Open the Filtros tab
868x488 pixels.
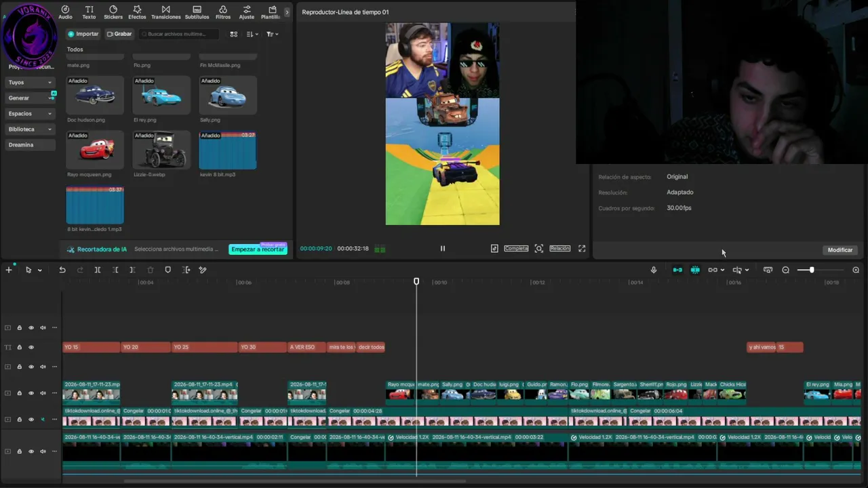tap(223, 12)
